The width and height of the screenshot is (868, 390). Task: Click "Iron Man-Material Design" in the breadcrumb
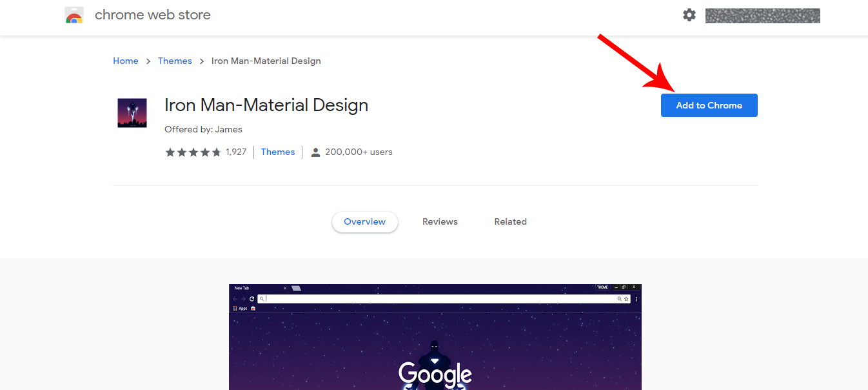(x=266, y=61)
